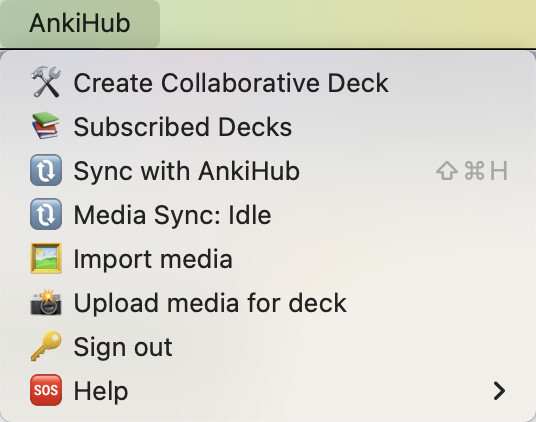Image resolution: width=536 pixels, height=422 pixels.
Task: Click the camera flash icon for Upload media
Action: coord(46,302)
